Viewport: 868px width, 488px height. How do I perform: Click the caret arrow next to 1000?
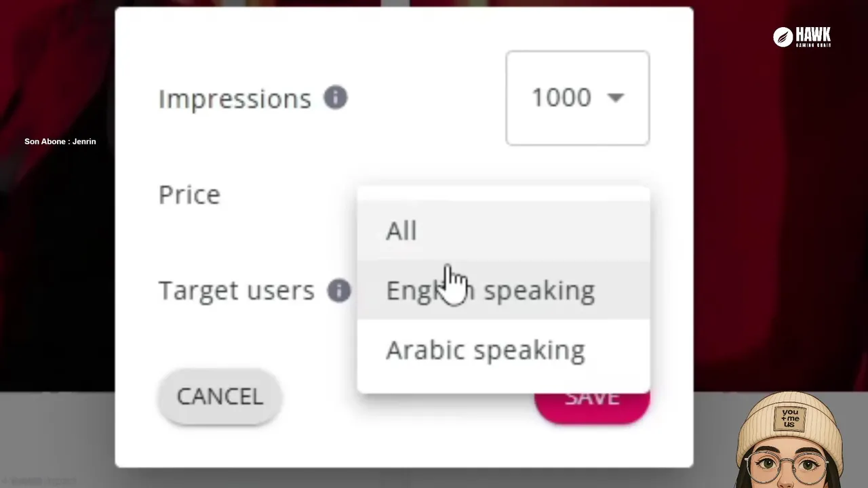(615, 98)
